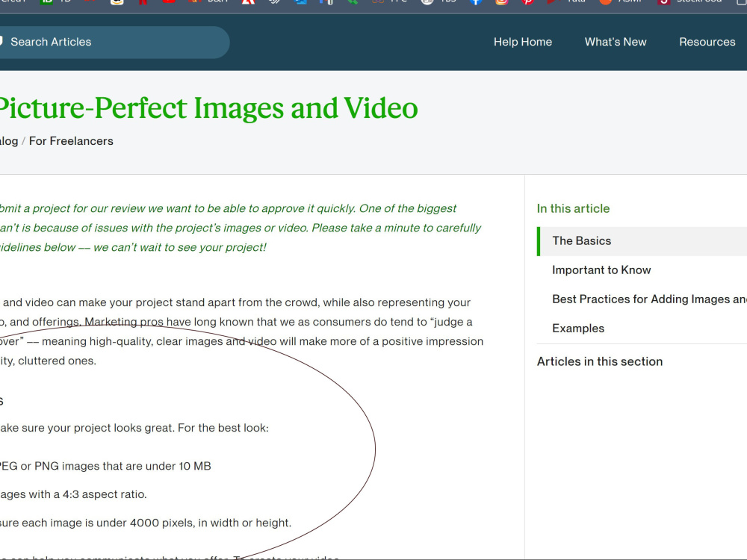The width and height of the screenshot is (747, 560).
Task: Open the Facebook bookmark icon
Action: coord(475,2)
